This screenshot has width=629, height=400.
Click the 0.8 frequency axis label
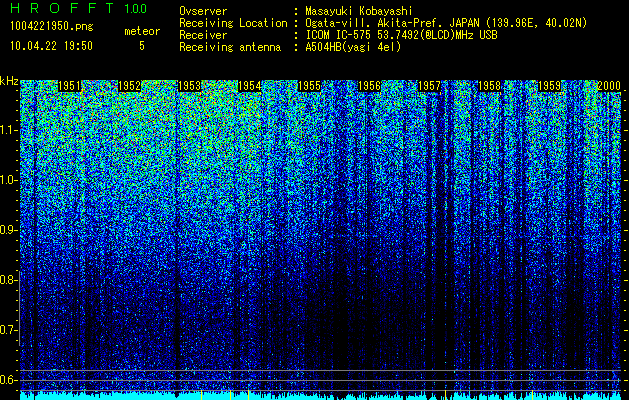[8, 280]
